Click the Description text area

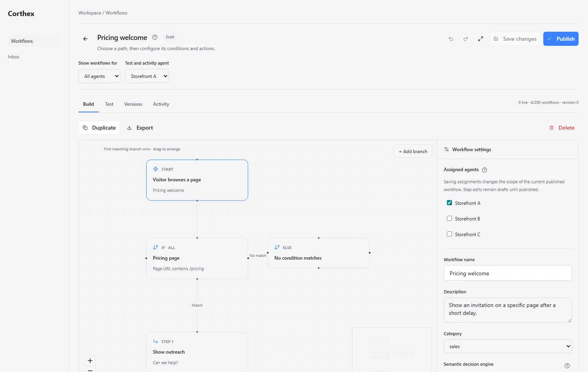[x=508, y=310]
